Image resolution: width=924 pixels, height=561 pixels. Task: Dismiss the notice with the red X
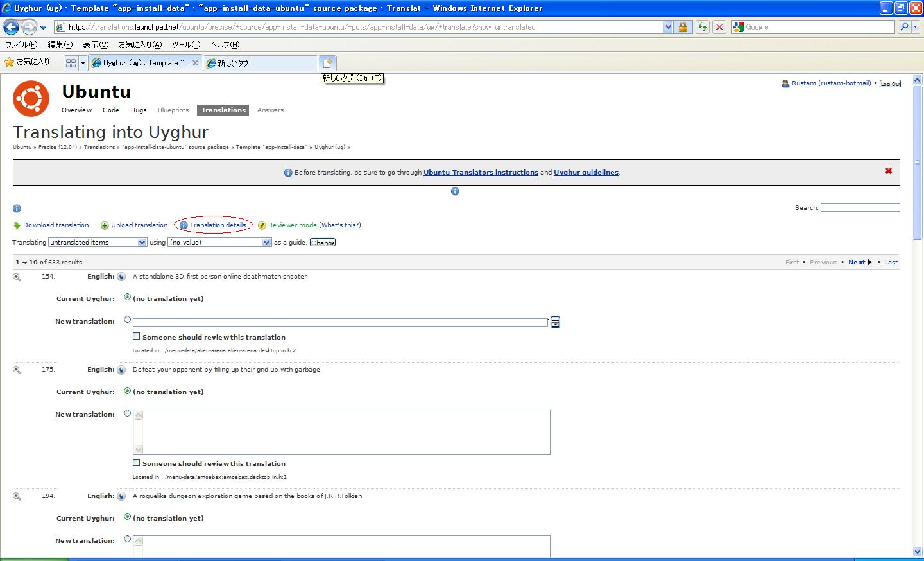[889, 171]
